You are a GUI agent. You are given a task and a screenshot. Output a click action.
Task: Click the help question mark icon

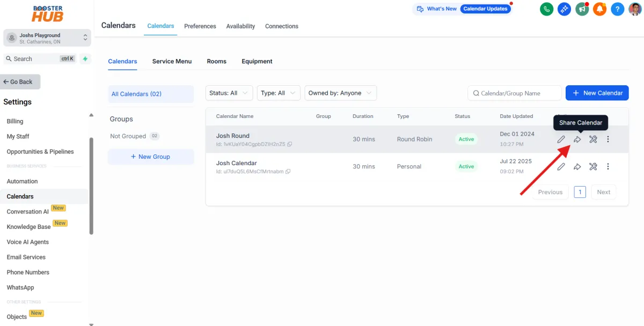[x=617, y=9]
